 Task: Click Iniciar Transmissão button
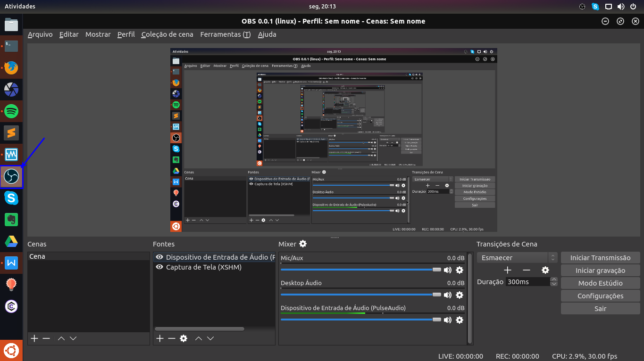tap(600, 258)
